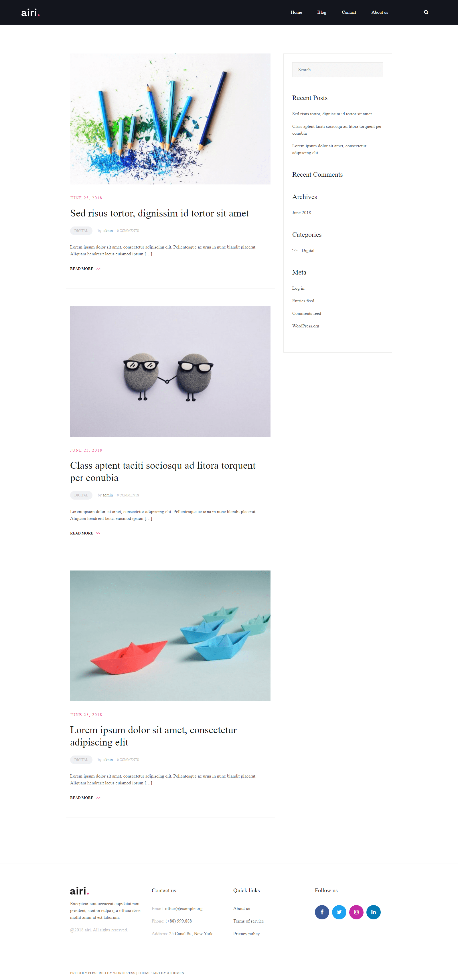
Task: Click the office@example.org email link
Action: tap(183, 908)
